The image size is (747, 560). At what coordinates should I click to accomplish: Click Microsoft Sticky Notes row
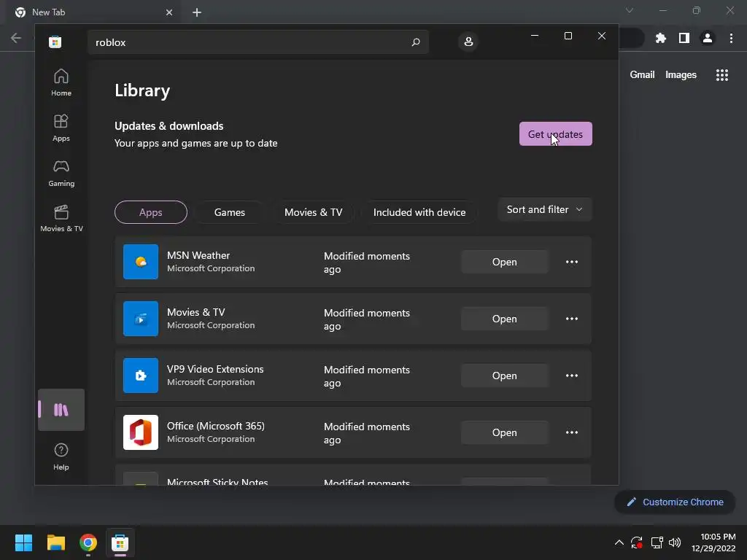tap(353, 475)
